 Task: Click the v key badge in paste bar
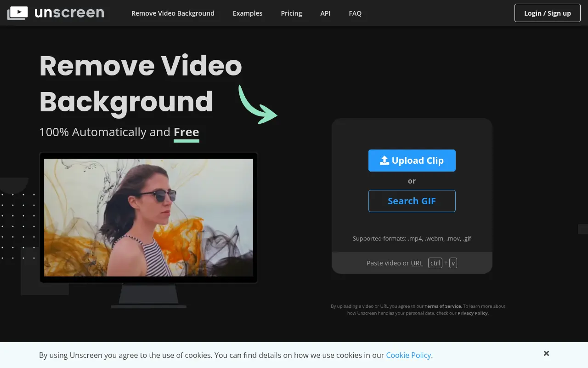(453, 263)
